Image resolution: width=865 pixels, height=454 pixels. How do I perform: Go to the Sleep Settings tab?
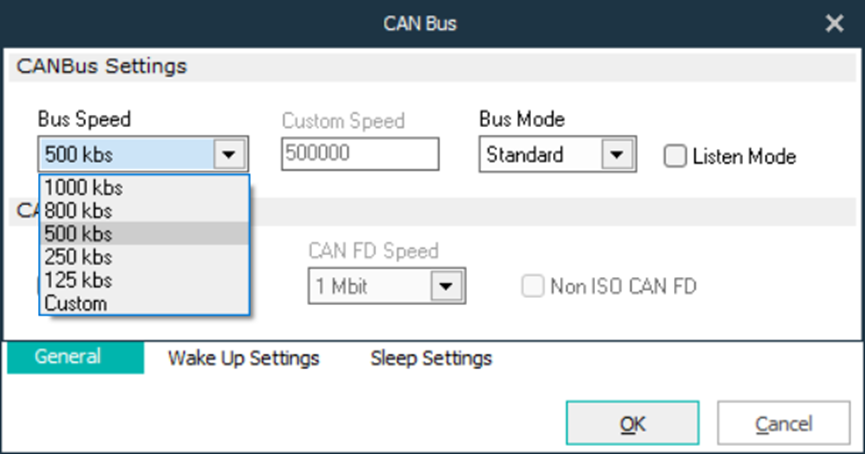pos(431,357)
